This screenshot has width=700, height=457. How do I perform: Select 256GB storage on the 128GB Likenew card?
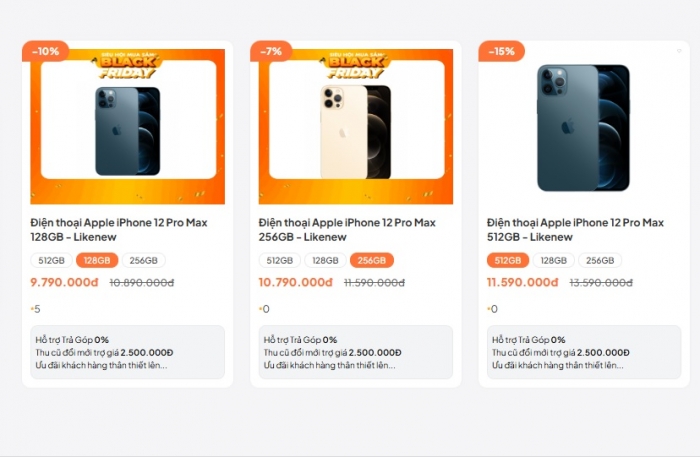143,261
